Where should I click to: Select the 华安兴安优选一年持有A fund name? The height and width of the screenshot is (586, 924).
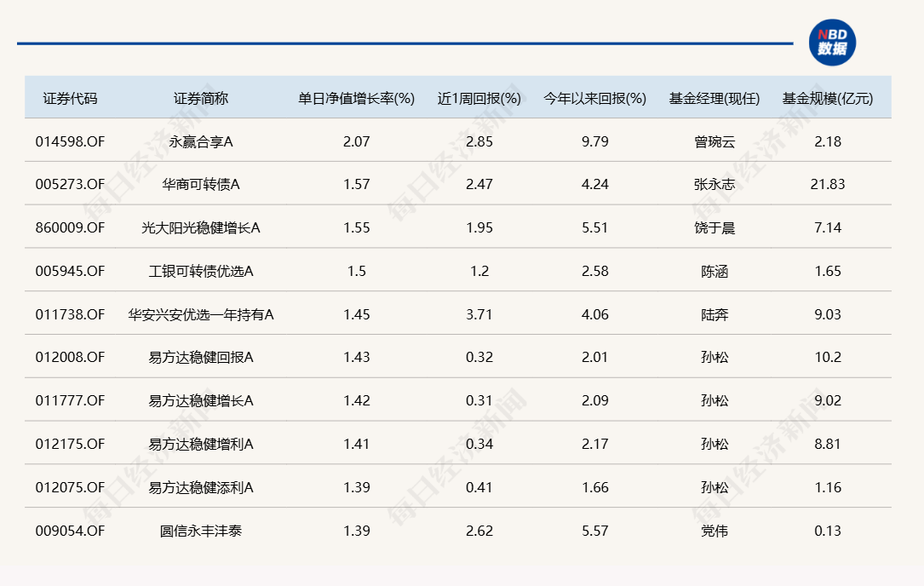[201, 314]
